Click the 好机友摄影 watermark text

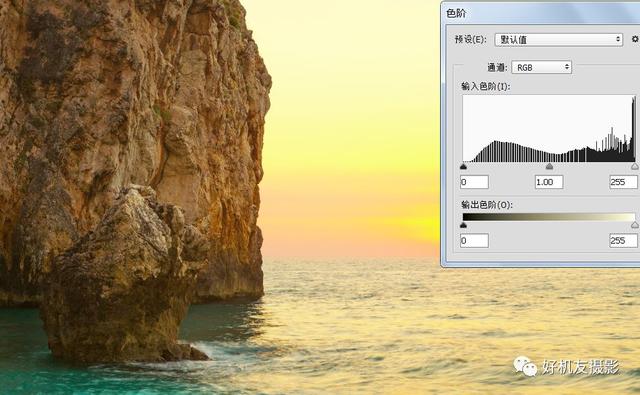[580, 367]
